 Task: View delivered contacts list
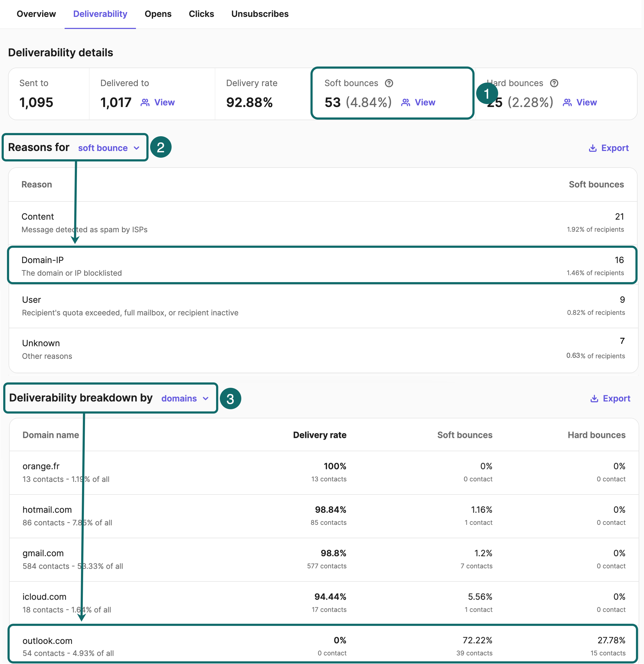(x=164, y=102)
